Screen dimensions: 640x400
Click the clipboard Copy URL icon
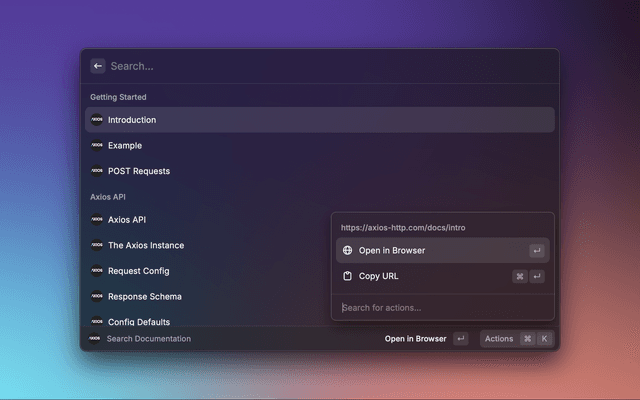pyautogui.click(x=347, y=276)
